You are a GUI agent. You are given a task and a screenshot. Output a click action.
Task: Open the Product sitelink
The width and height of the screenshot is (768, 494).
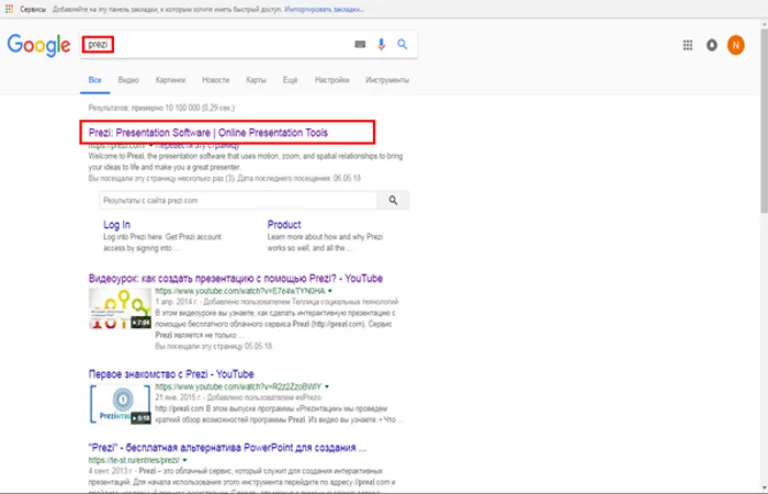coord(284,225)
